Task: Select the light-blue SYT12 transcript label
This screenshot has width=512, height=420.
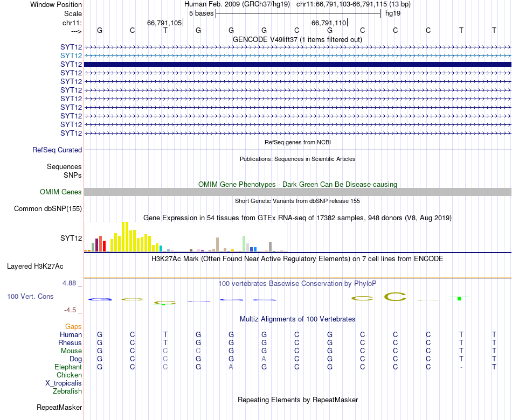Action: tap(71, 55)
